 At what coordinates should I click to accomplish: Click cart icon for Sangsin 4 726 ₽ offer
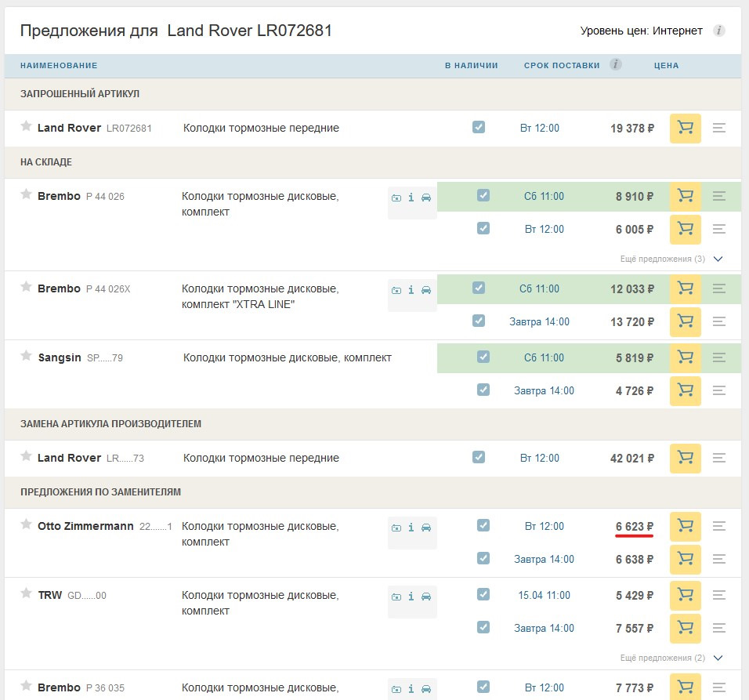685,390
